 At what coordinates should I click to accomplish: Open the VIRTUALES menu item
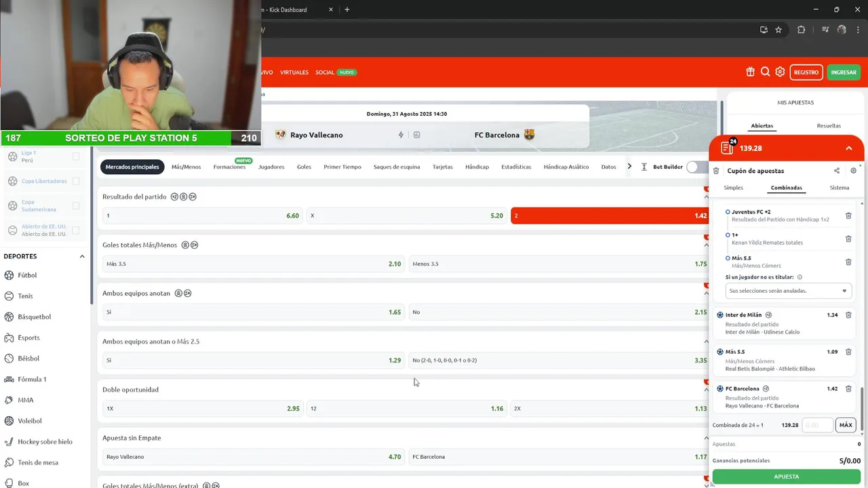point(294,72)
